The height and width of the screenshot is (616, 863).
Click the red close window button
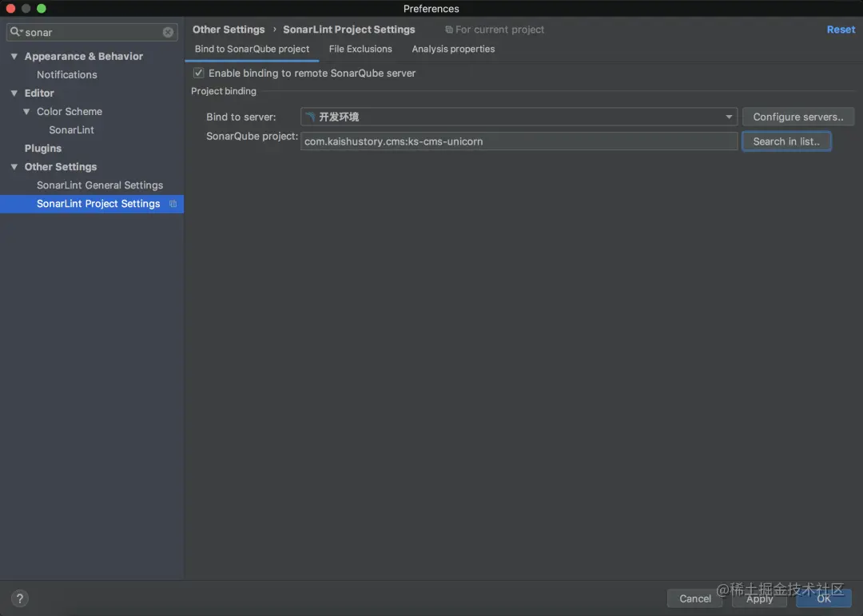pos(10,9)
